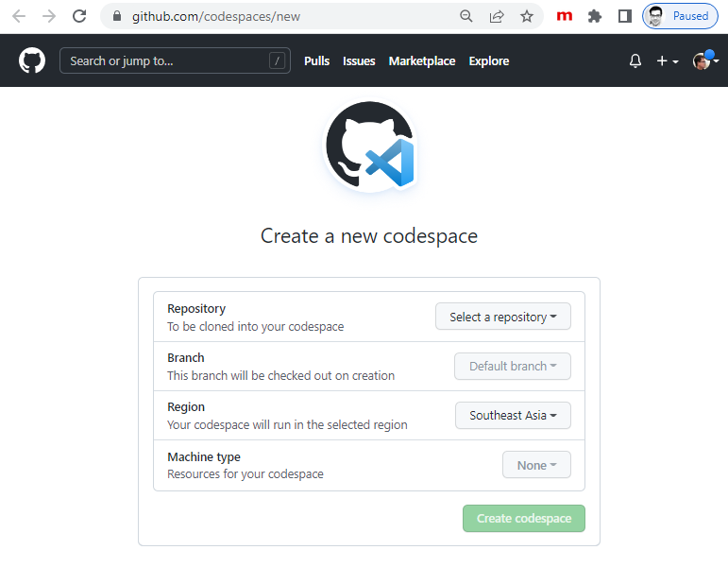
Task: Go to GitHub home via Octocat logo
Action: [x=32, y=60]
